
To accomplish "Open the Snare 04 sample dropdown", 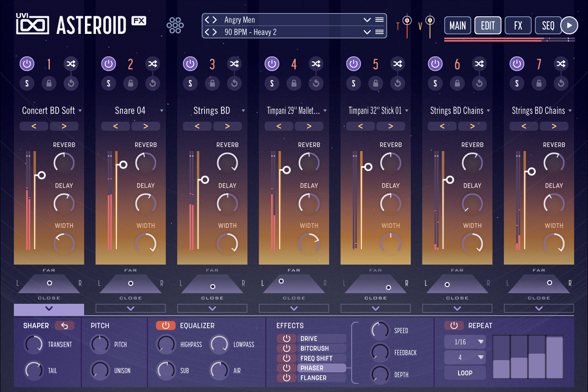I will click(x=162, y=111).
